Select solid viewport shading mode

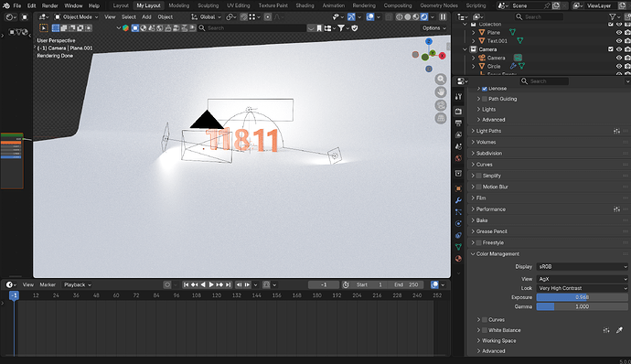[408, 16]
